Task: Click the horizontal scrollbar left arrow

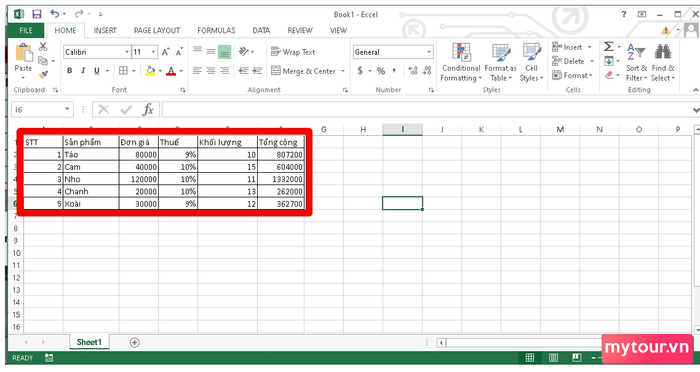Action: tap(441, 343)
